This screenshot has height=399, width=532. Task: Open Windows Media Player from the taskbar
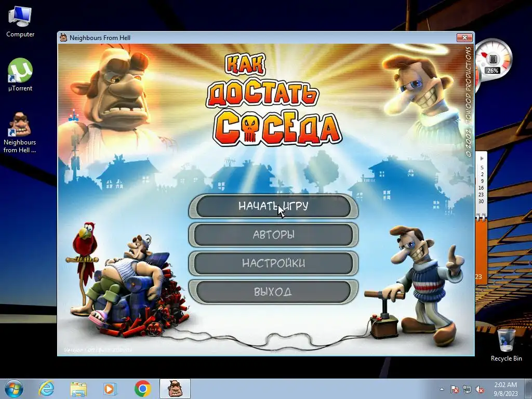pos(110,389)
